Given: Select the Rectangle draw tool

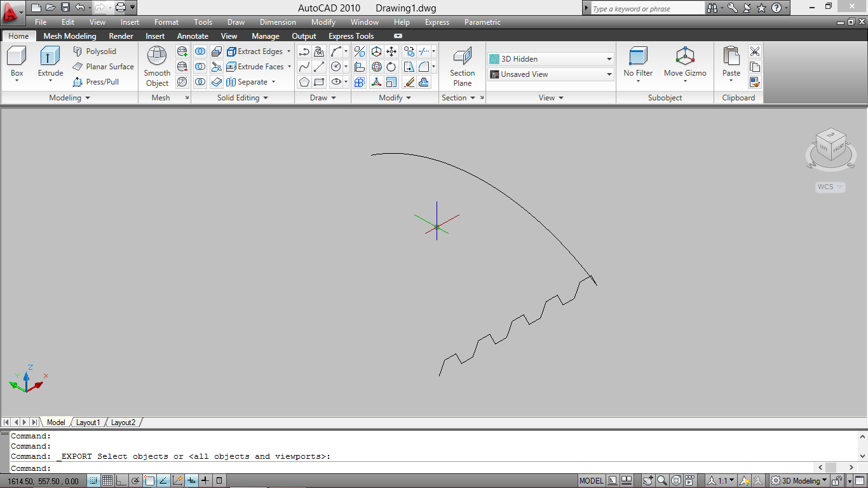Looking at the screenshot, I should [x=320, y=82].
